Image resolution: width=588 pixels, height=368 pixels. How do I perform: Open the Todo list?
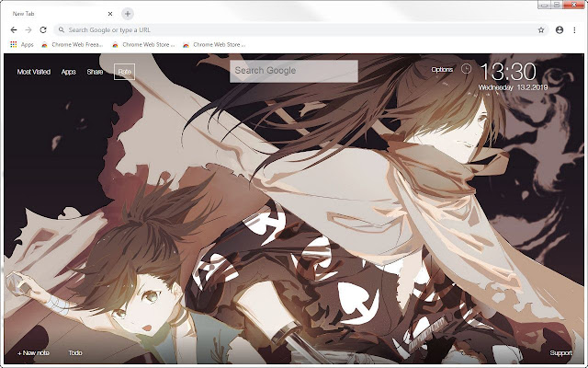tap(75, 353)
